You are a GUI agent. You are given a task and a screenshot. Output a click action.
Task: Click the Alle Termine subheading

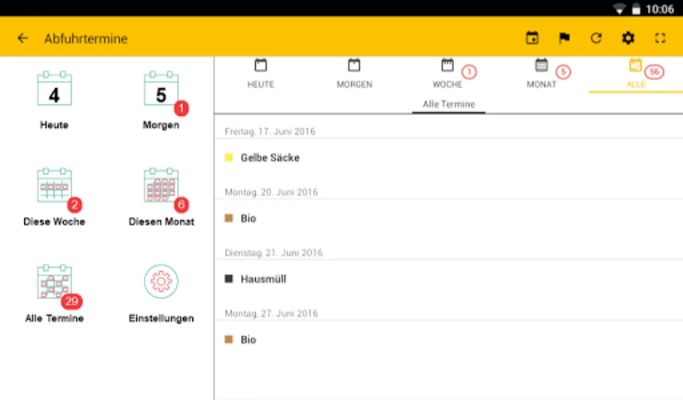[449, 104]
